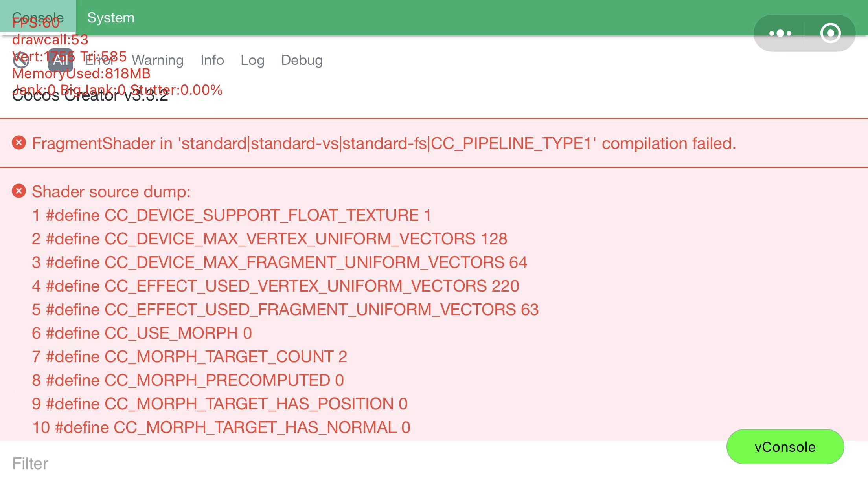Image resolution: width=868 pixels, height=488 pixels.
Task: Filter logs by Warning level
Action: (x=158, y=60)
